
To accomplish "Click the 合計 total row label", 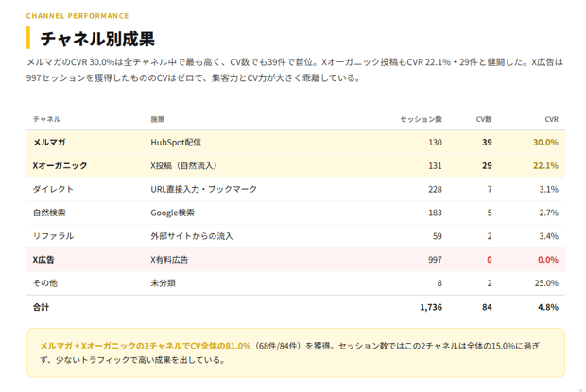I will pos(41,307).
